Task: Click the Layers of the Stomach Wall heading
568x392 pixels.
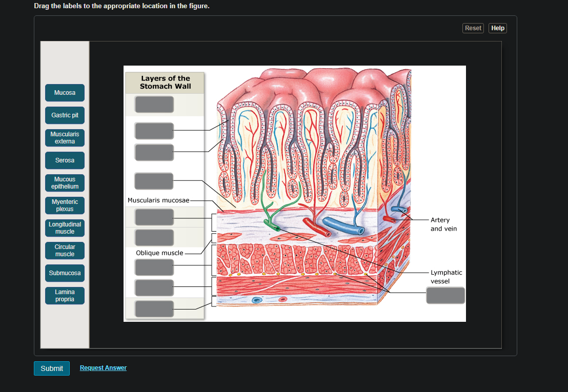Action: click(166, 82)
